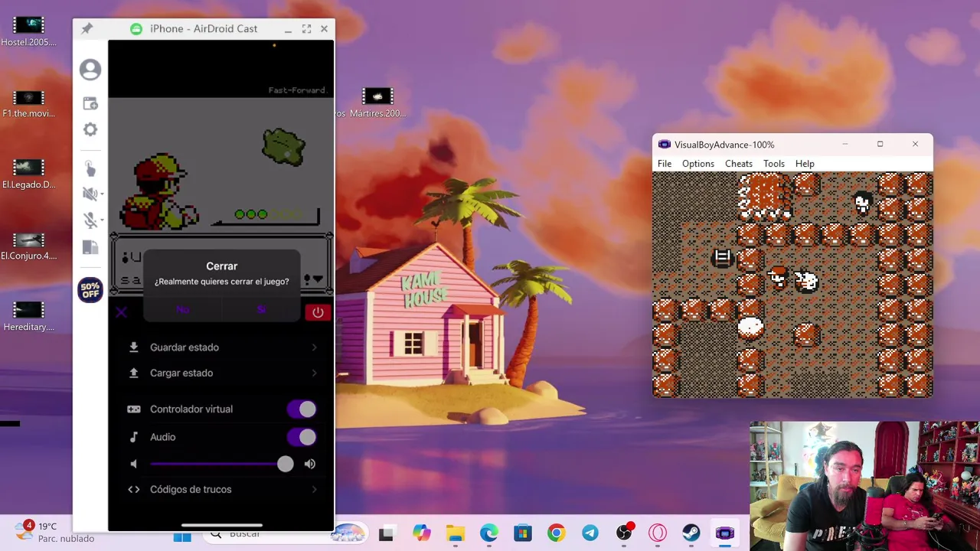Choose No in the Cerrar dialog
Screen dimensions: 980x551
(182, 309)
